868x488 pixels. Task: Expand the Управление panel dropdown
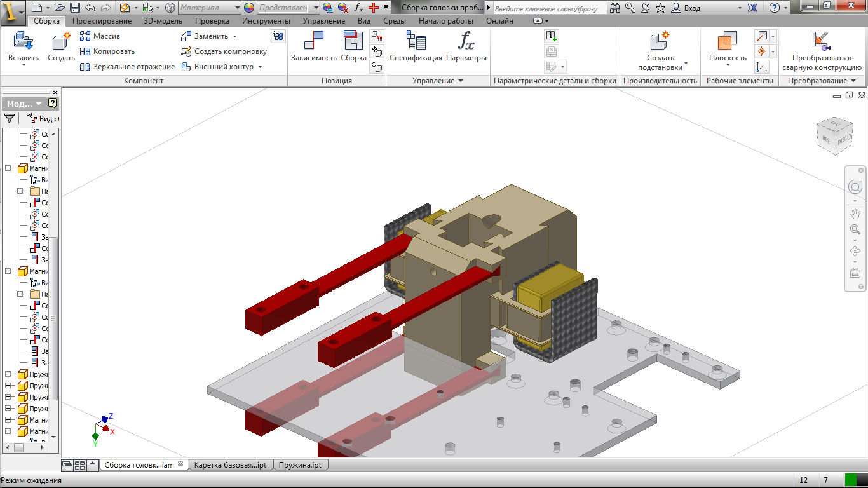(461, 81)
